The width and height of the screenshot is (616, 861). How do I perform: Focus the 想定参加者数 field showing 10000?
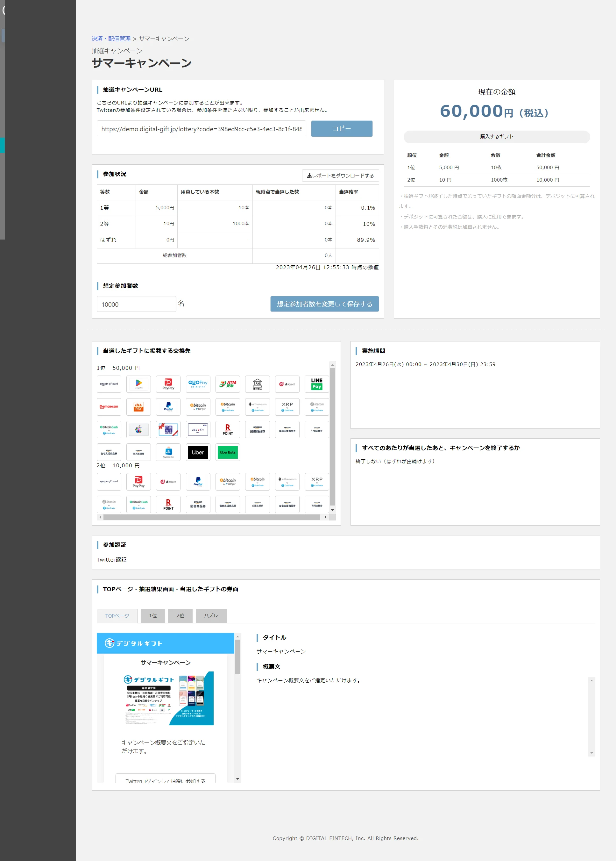136,304
